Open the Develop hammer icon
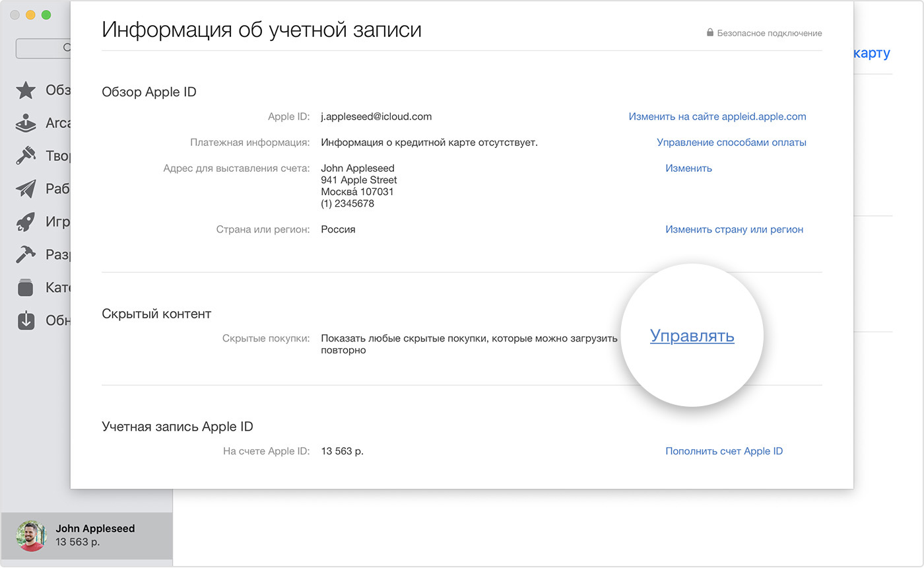 (26, 255)
